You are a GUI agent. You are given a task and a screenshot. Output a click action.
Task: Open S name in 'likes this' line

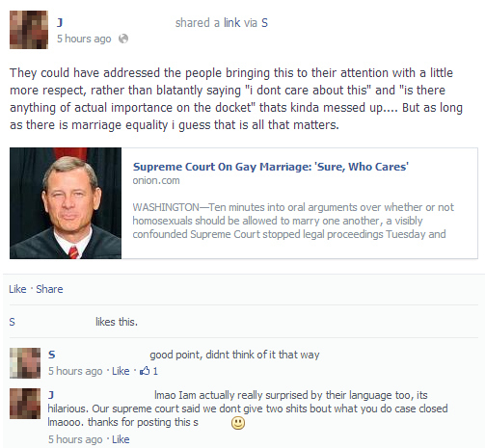pyautogui.click(x=13, y=322)
